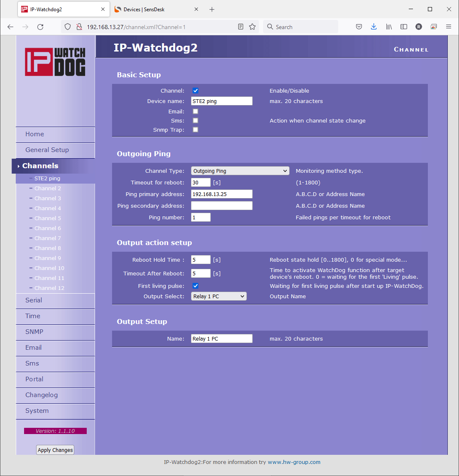Click the Device name input field
Image resolution: width=459 pixels, height=476 pixels.
[x=222, y=101]
